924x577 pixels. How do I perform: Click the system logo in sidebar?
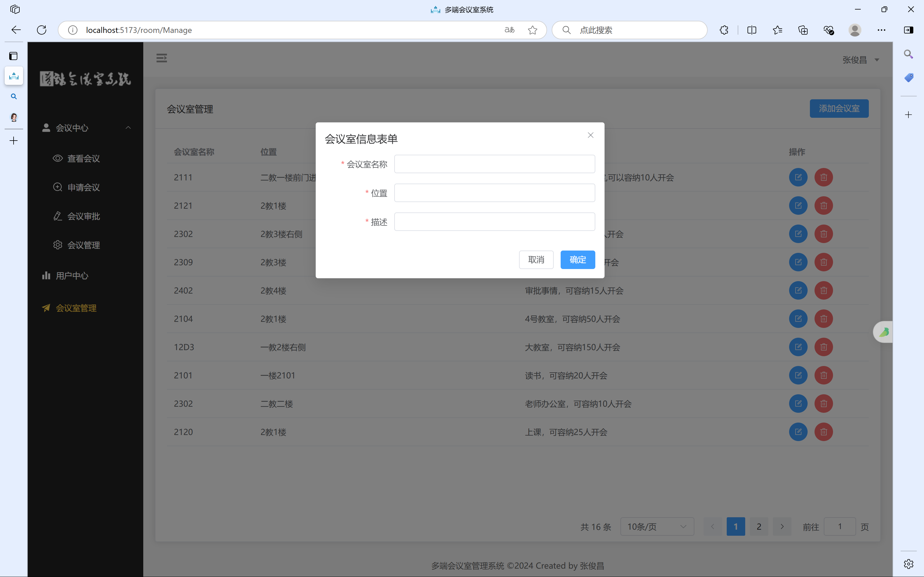85,79
